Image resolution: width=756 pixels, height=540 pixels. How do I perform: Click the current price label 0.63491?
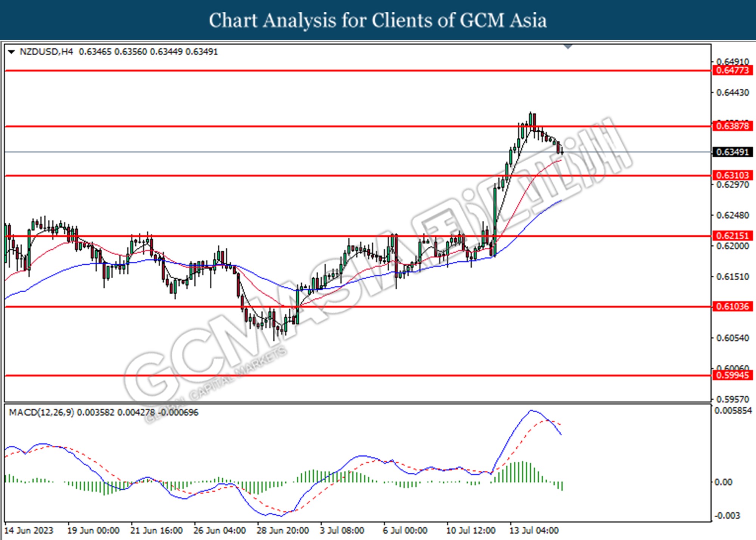coord(733,152)
